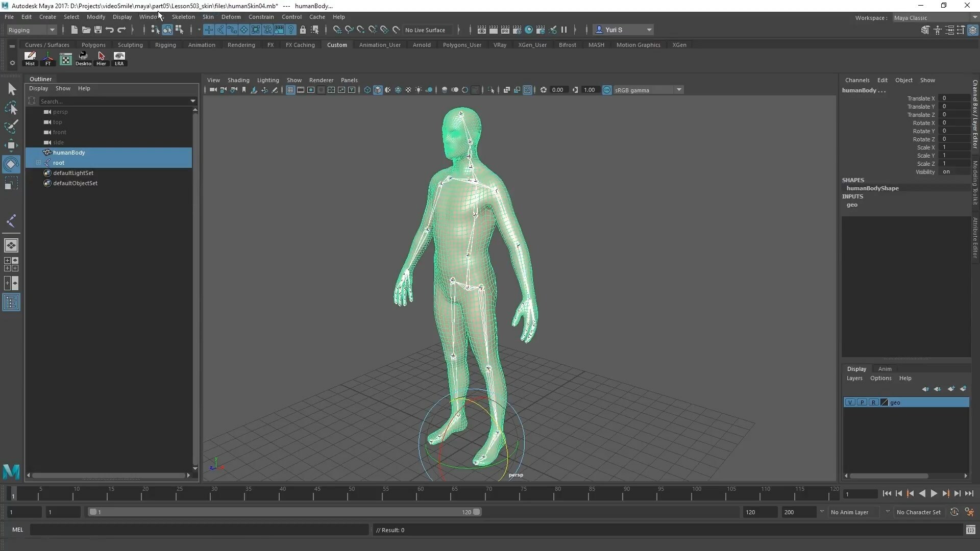The image size is (980, 551).
Task: Switch to four view layout
Action: click(x=11, y=264)
